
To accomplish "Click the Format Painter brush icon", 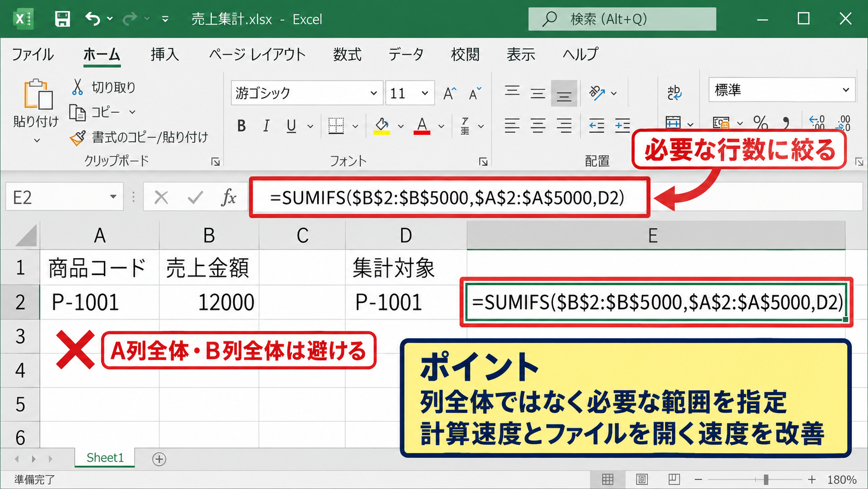I will coord(77,137).
